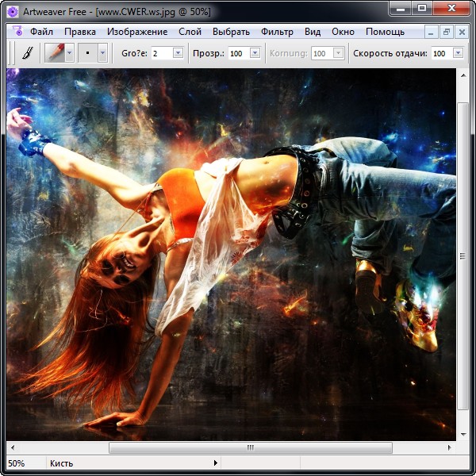The height and width of the screenshot is (476, 476).
Task: Minimize the document using the inner minimize button
Action: (431, 32)
